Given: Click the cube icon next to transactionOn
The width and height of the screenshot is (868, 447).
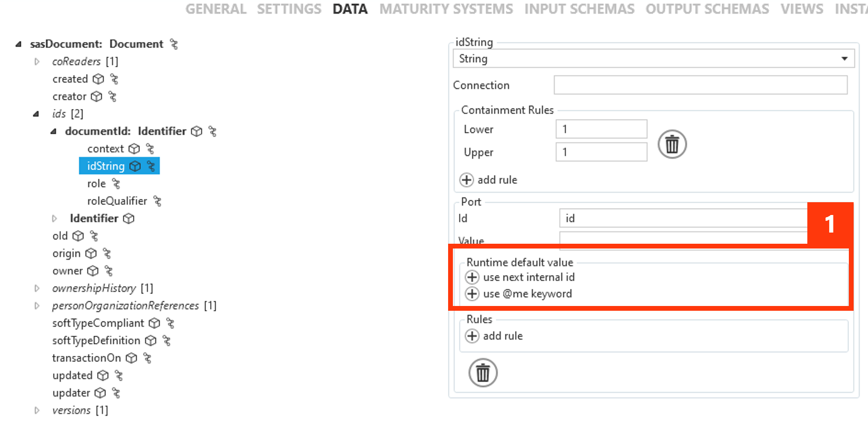Looking at the screenshot, I should point(131,359).
